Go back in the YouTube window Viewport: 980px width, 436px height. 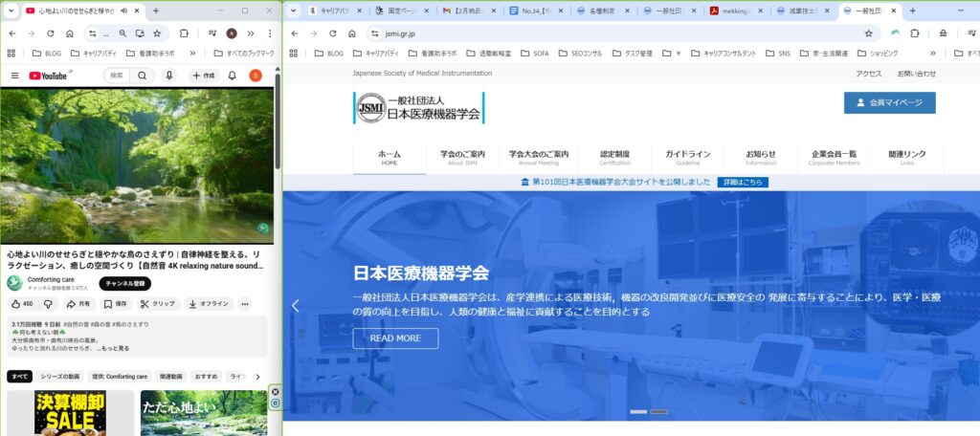tap(12, 33)
